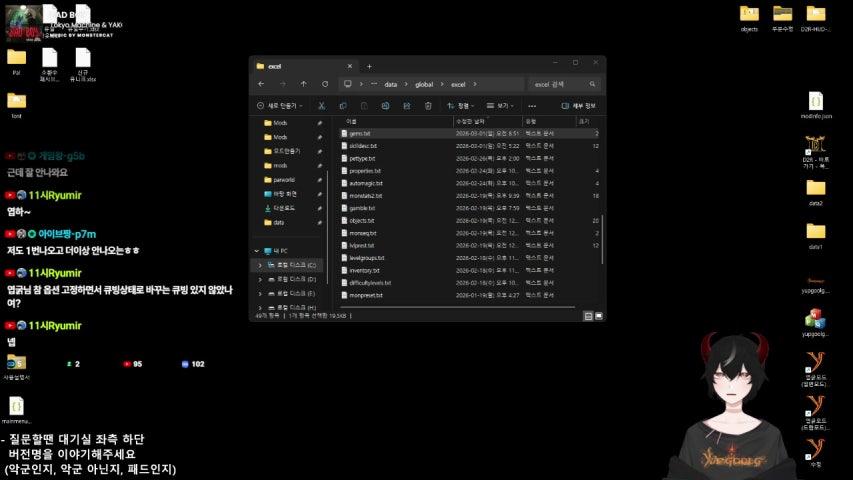Go up one folder level

304,84
